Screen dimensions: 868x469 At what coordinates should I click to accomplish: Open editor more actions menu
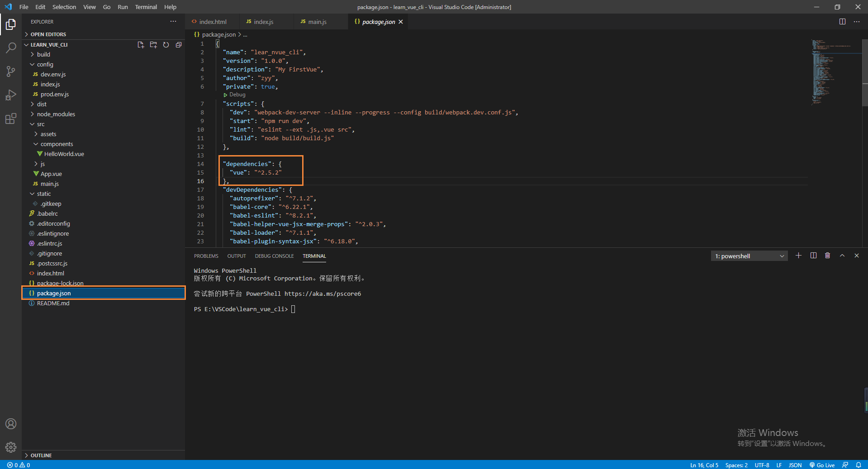coord(857,21)
